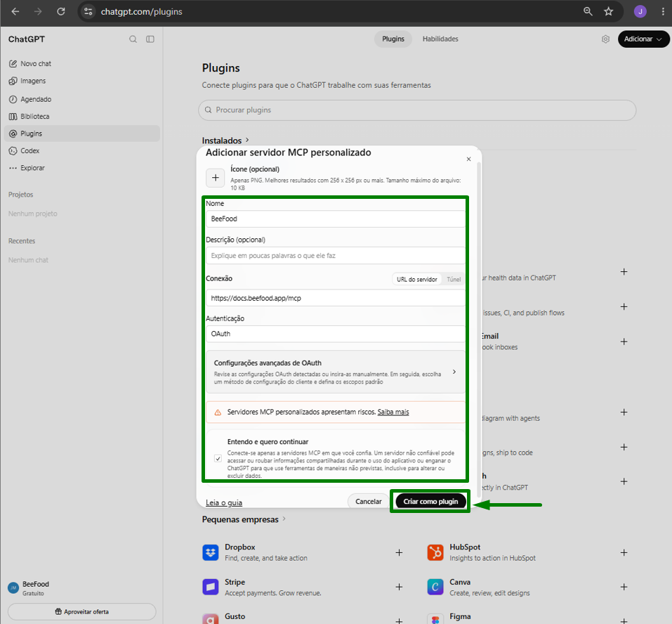
Task: Open the 'Leia o guia' link
Action: [x=224, y=502]
